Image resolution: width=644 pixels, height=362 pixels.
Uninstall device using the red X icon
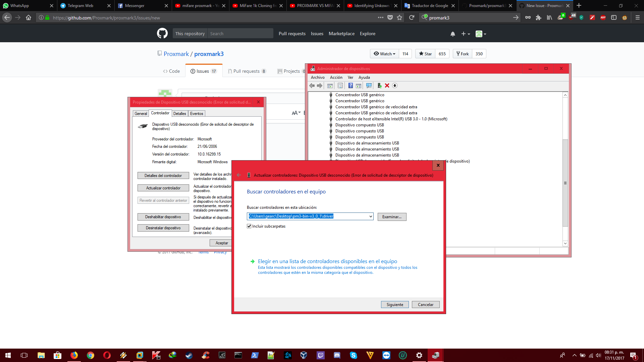coord(387,85)
